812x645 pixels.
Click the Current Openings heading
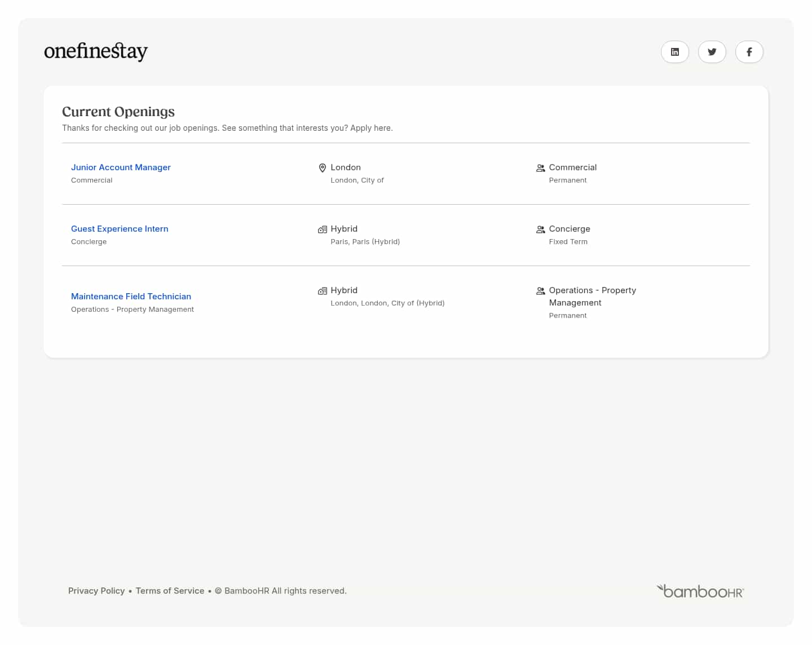(118, 112)
